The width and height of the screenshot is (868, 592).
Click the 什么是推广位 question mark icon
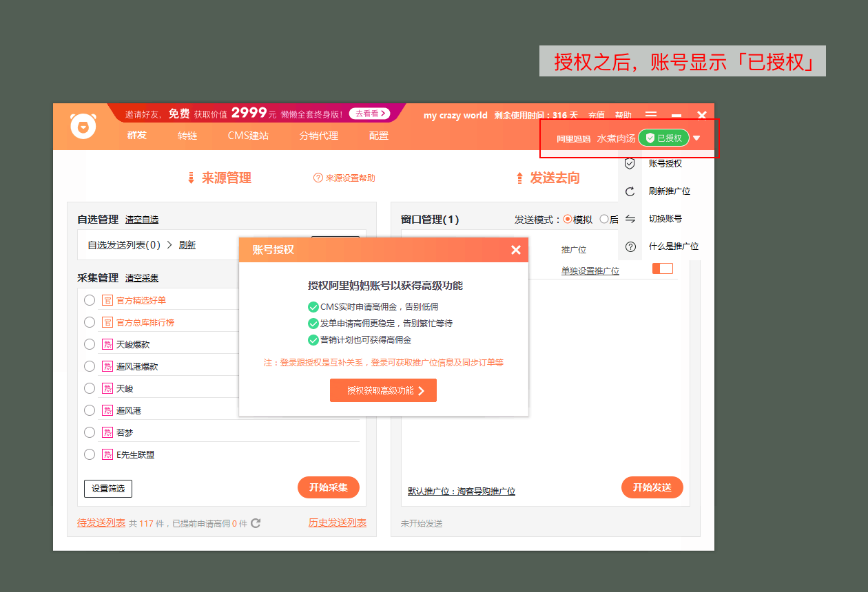(630, 246)
